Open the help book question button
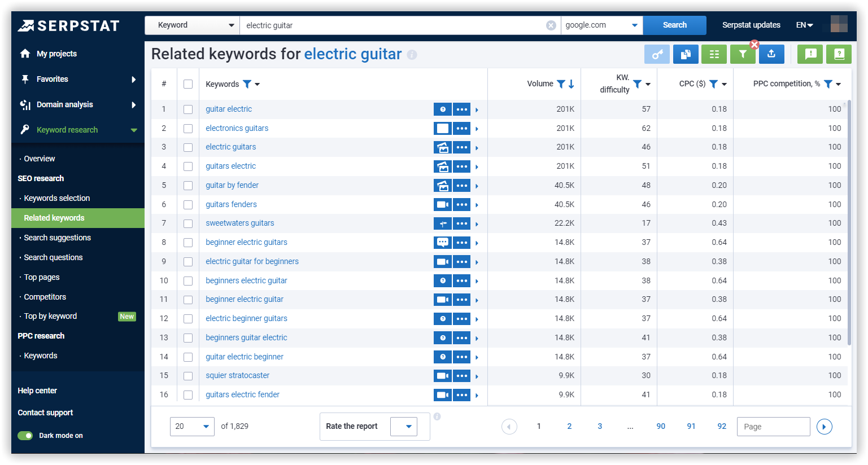The image size is (868, 465). (x=839, y=54)
